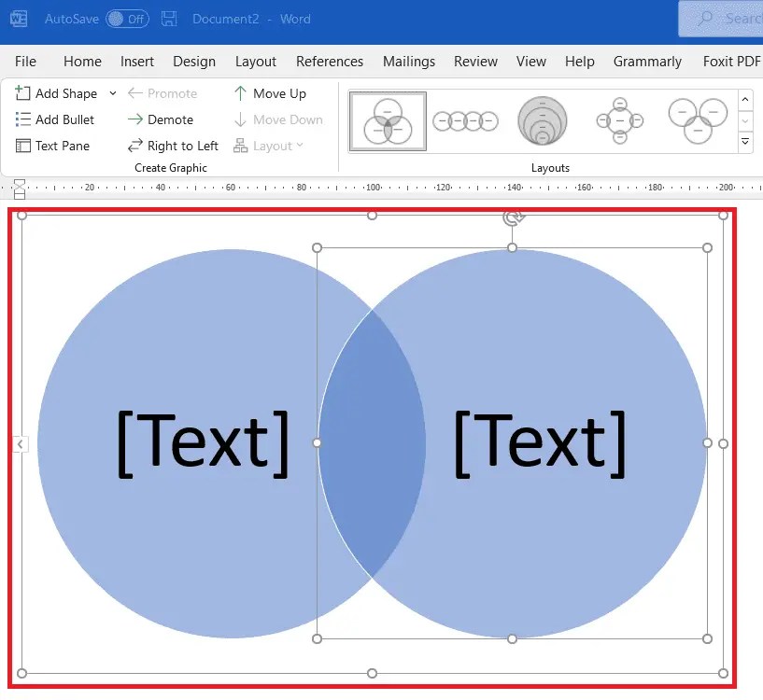Switch to the Design ribbon tab
Screen dimensions: 763x700
pyautogui.click(x=194, y=62)
